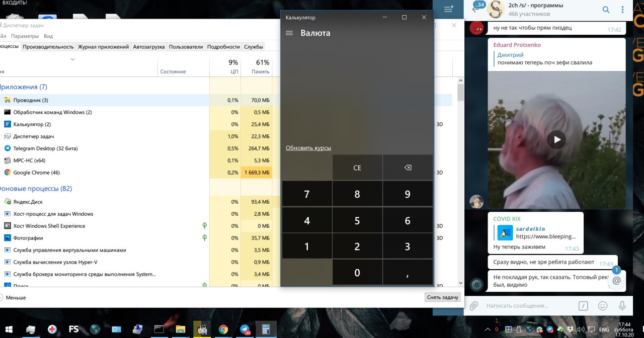Image resolution: width=644 pixels, height=338 pixels.
Task: Switch to Подробности tab
Action: [x=223, y=47]
